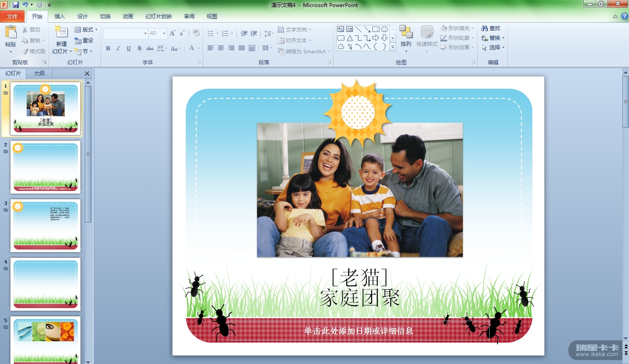Select the arrow line shape
Image resolution: width=629 pixels, height=364 pixels.
[x=367, y=29]
